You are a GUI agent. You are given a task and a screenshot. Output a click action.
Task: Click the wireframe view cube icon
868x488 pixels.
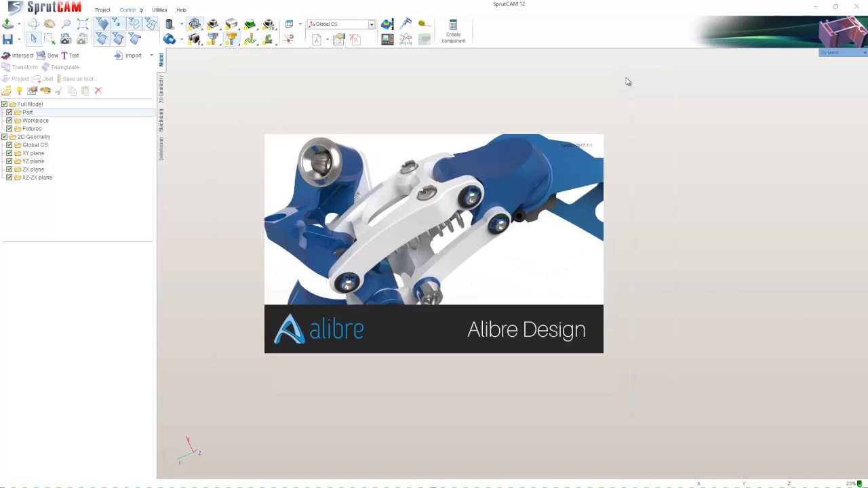tap(290, 24)
